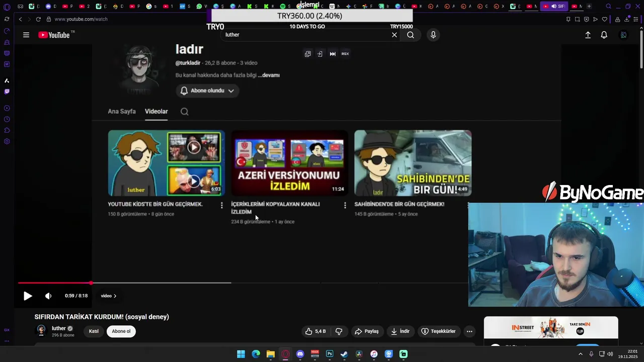Open the player icon in Opera sidebar
Image resolution: width=644 pixels, height=362 pixels.
click(7, 108)
